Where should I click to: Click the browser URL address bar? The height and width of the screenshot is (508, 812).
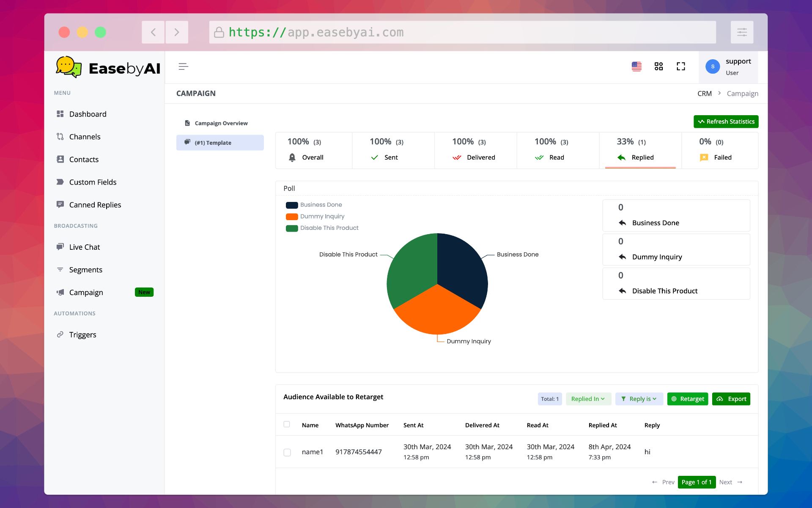click(462, 32)
